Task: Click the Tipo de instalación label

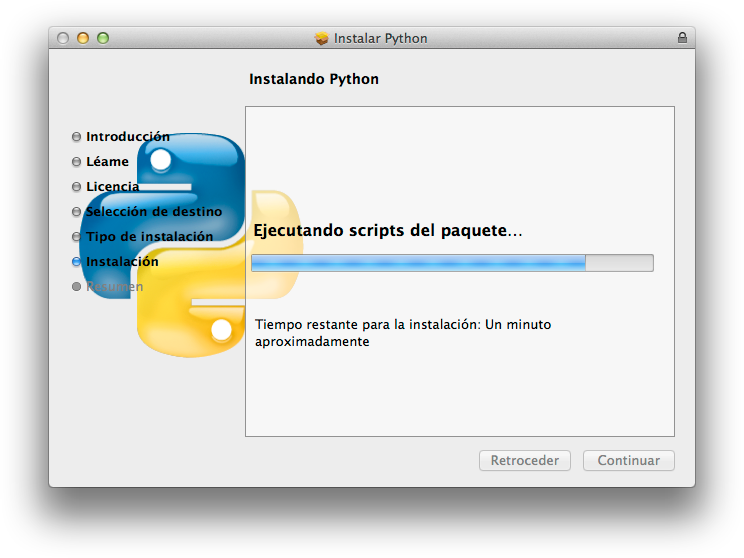Action: pyautogui.click(x=149, y=236)
